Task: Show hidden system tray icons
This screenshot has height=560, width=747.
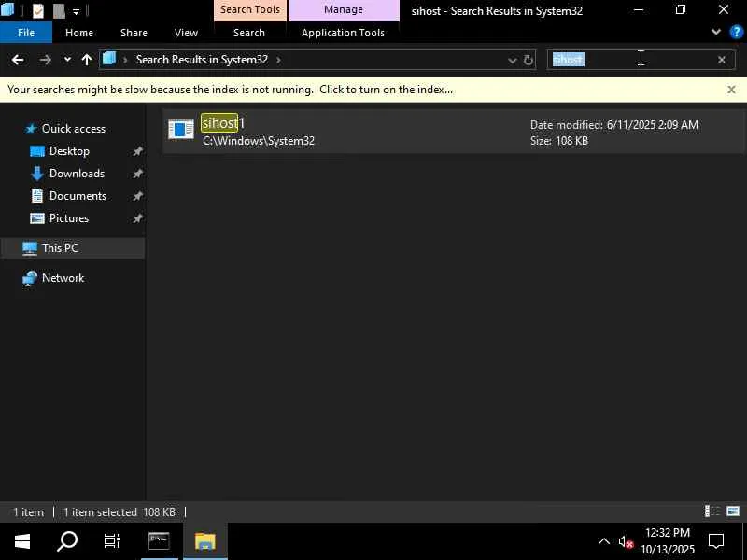Action: coord(603,541)
